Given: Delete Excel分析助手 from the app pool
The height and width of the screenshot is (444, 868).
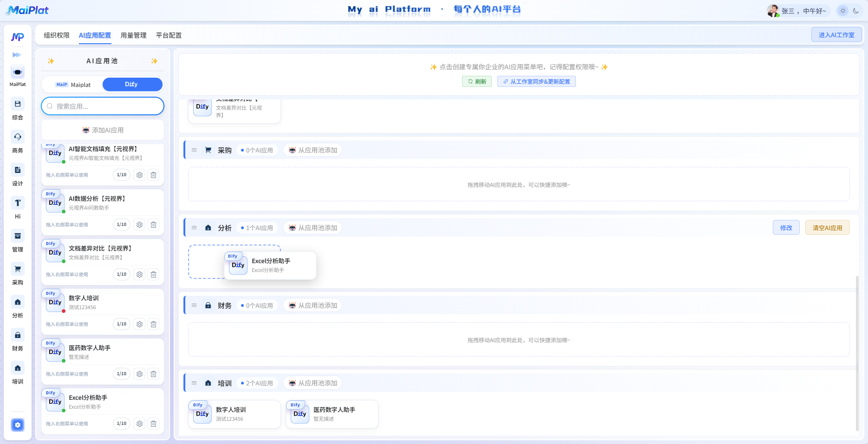Looking at the screenshot, I should point(153,424).
